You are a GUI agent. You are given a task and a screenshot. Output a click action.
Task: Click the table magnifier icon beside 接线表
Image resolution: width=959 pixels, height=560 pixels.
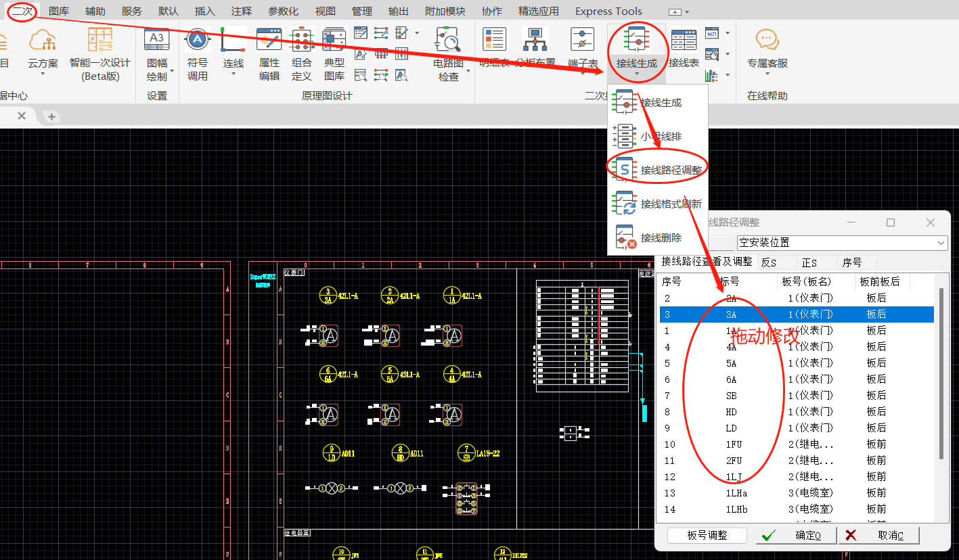711,54
